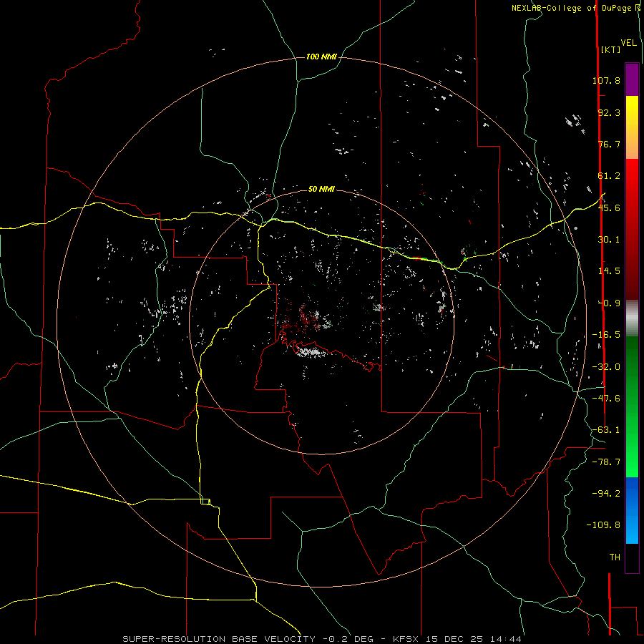Select the -78.7 legend value
The height and width of the screenshot is (644, 644).
click(x=606, y=462)
